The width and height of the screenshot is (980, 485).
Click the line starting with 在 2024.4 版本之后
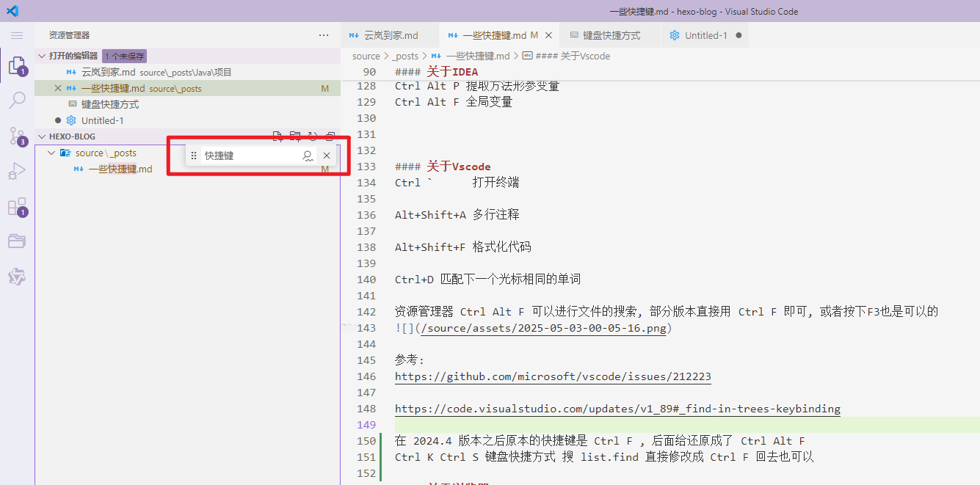(600, 441)
